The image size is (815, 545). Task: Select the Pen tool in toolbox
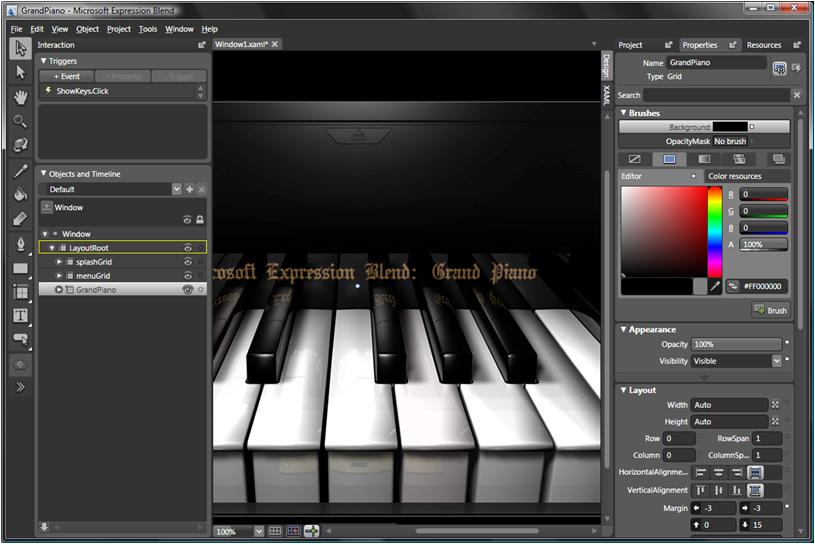tap(20, 243)
